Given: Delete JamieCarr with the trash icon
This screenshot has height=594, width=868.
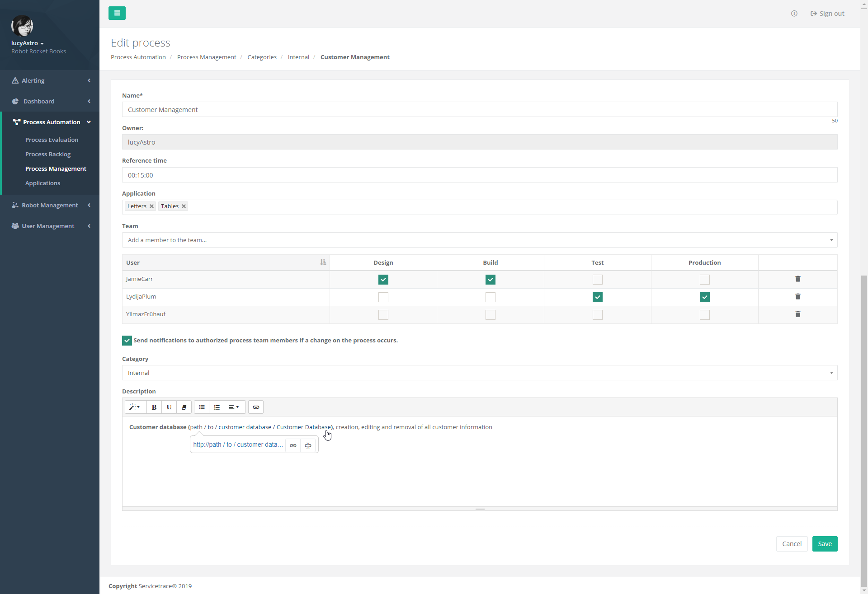Looking at the screenshot, I should pos(797,279).
